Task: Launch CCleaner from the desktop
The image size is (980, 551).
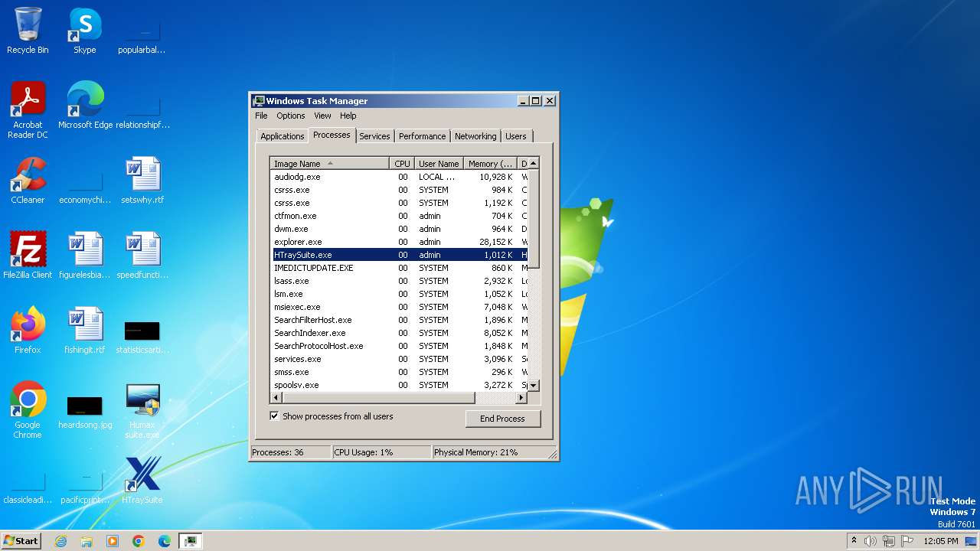Action: click(x=28, y=180)
